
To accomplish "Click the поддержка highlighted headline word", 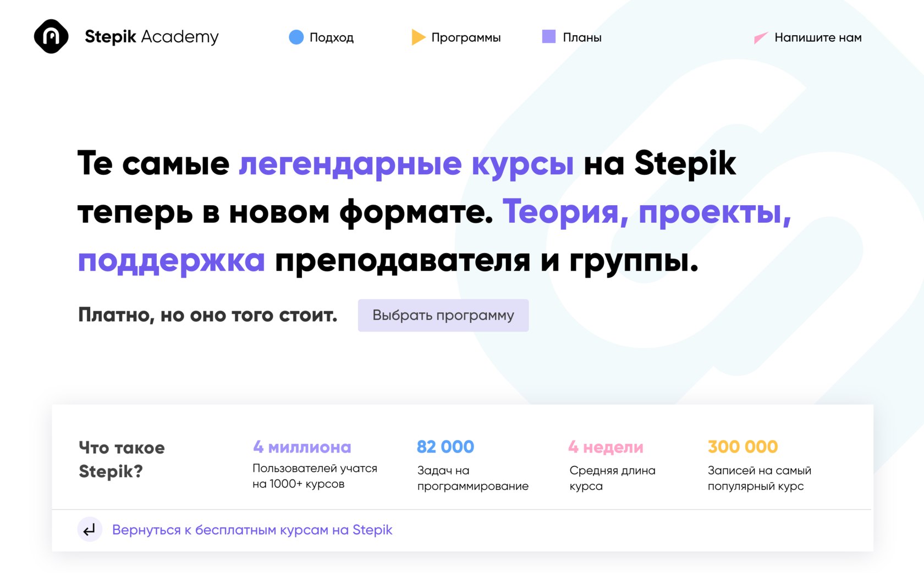I will point(171,260).
